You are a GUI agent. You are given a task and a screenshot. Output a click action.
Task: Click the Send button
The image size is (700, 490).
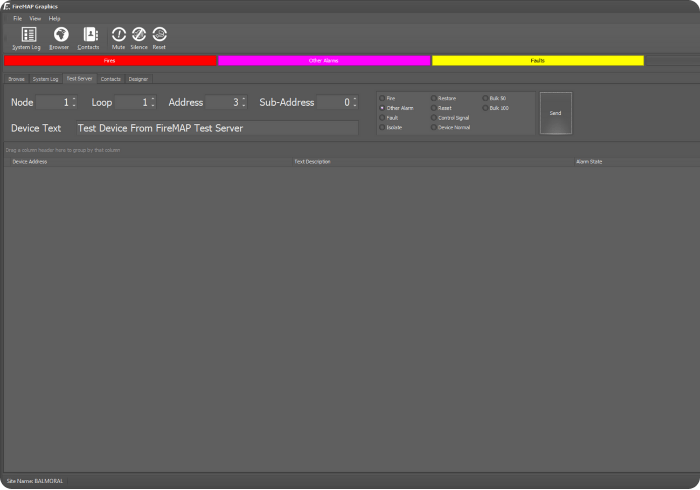point(555,114)
